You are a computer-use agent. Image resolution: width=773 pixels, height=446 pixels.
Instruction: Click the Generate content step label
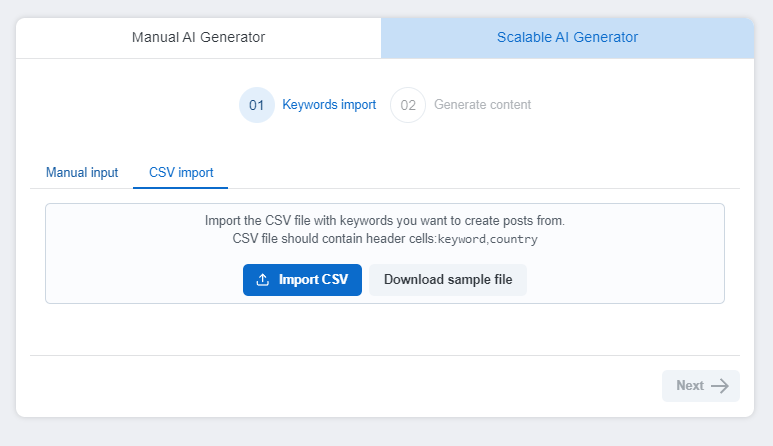482,104
